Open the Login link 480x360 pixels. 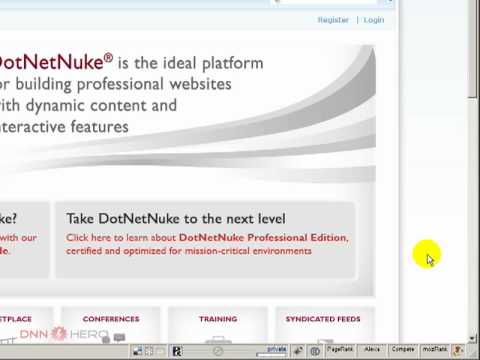coord(374,20)
